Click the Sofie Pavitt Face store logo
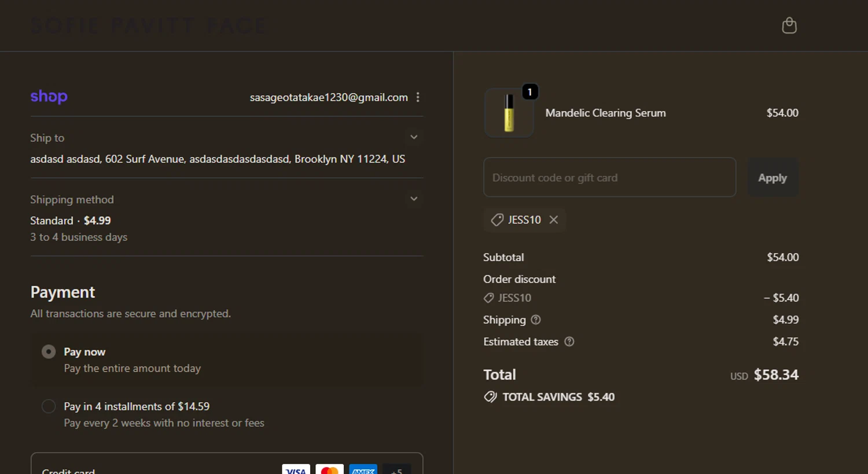This screenshot has height=474, width=868. coord(149,26)
